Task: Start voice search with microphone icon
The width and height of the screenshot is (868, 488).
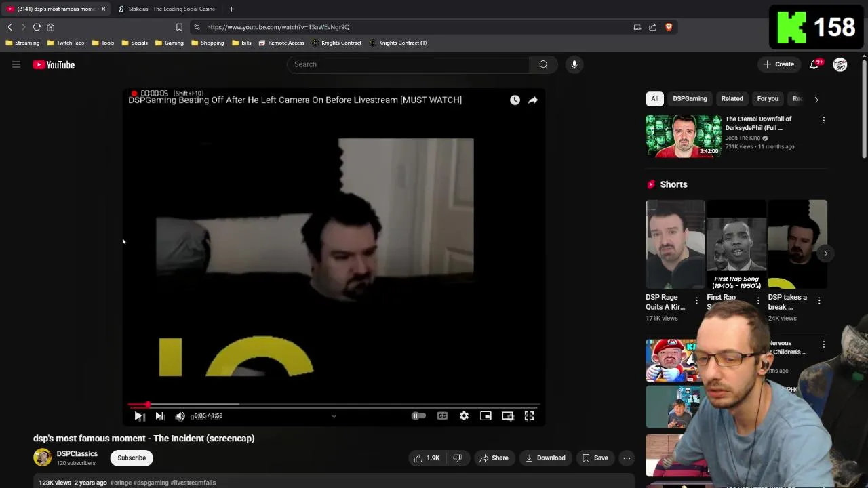Action: point(574,64)
